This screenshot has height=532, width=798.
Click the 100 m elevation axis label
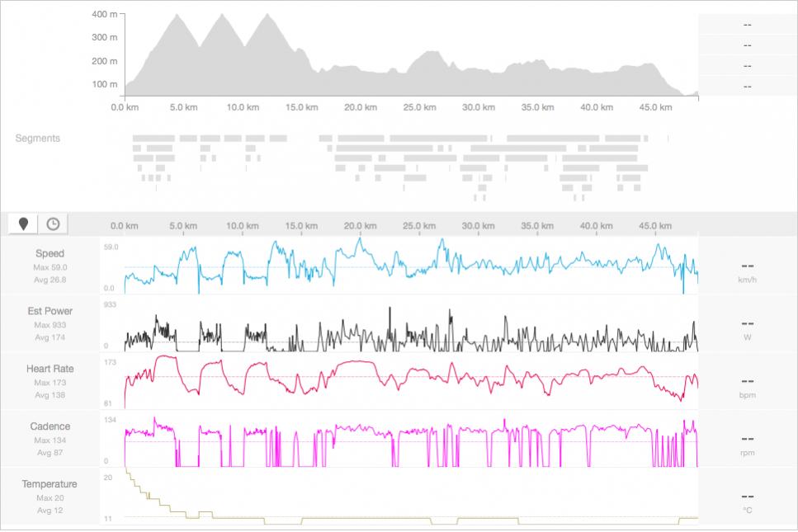(104, 84)
